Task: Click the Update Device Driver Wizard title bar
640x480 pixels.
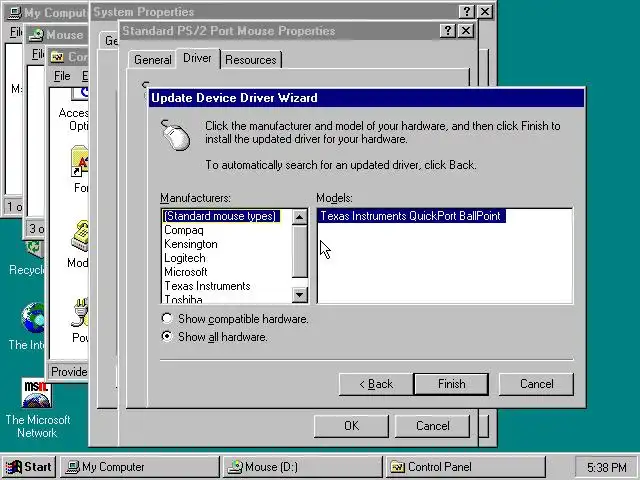Action: coord(366,98)
